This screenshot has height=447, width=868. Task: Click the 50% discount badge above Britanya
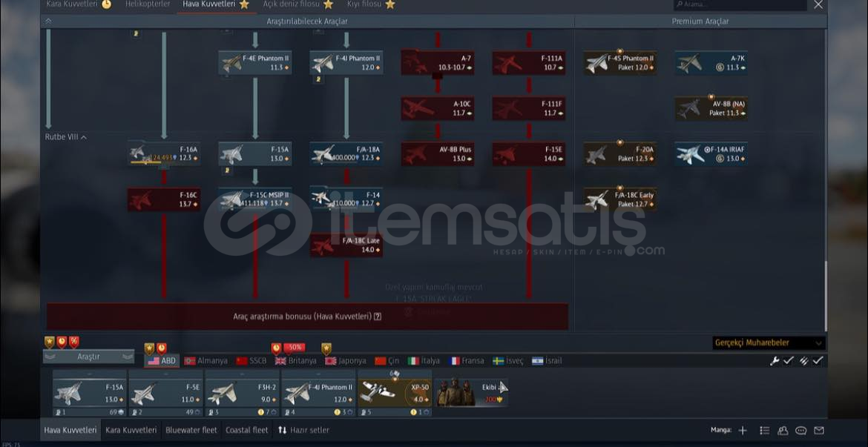(294, 348)
